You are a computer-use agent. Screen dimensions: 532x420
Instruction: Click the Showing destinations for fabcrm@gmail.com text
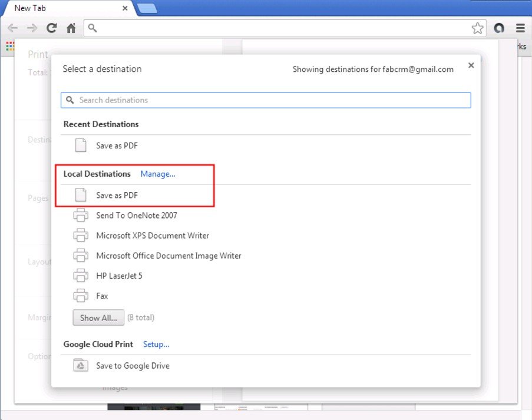pyautogui.click(x=373, y=69)
